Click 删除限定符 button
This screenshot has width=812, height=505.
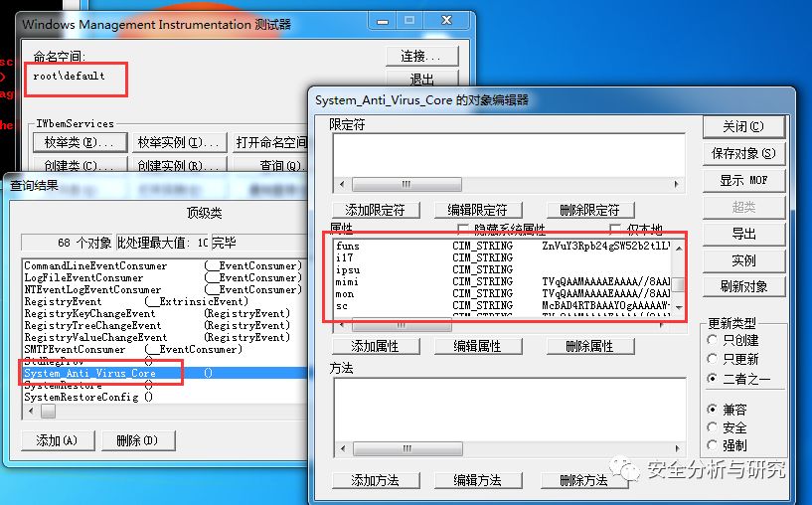[589, 210]
